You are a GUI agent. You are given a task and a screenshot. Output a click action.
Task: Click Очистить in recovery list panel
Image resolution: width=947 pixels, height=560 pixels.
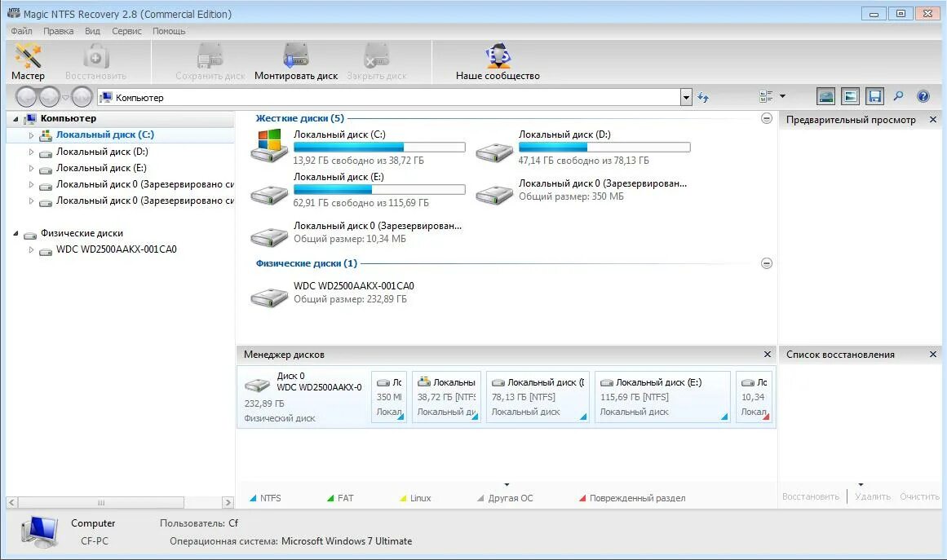coord(919,496)
